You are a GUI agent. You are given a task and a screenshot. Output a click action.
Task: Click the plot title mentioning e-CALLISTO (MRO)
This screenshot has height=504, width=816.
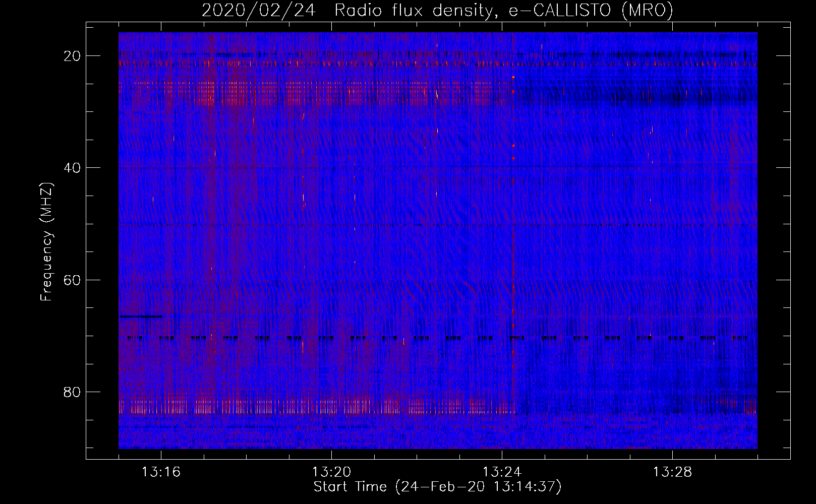point(437,10)
